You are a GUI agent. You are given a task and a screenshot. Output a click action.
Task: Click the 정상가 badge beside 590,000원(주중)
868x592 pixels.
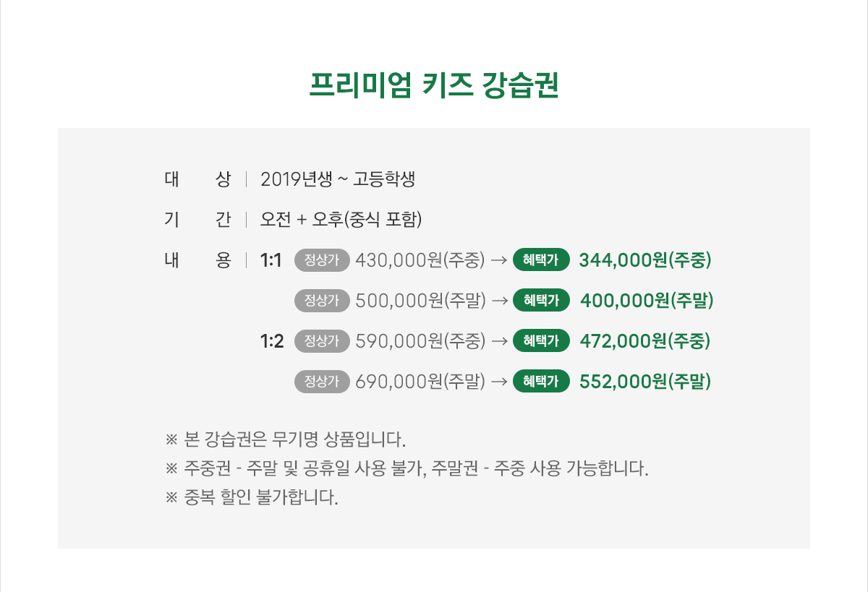[322, 340]
